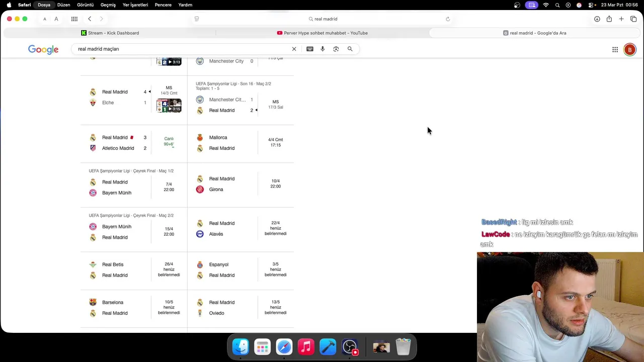Click the 'real madrid maçları' search field
Image resolution: width=644 pixels, height=362 pixels.
pyautogui.click(x=181, y=49)
